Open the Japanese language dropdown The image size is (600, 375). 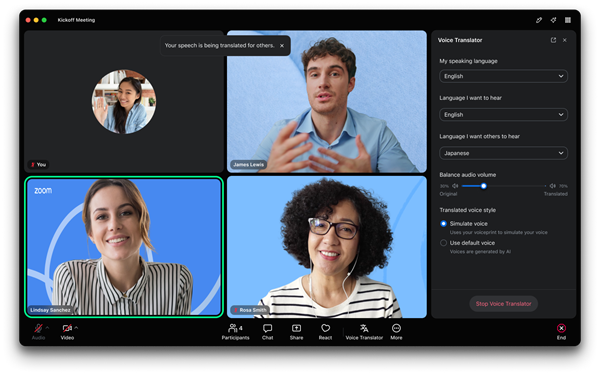(x=503, y=153)
